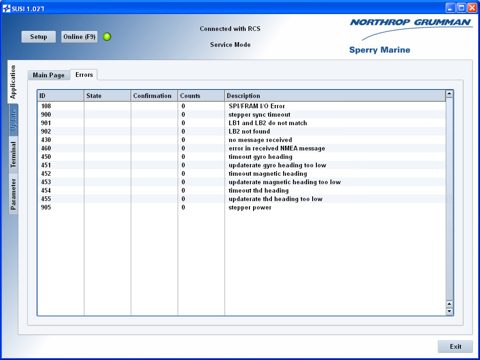Click the 'Service Mode' status text

230,45
